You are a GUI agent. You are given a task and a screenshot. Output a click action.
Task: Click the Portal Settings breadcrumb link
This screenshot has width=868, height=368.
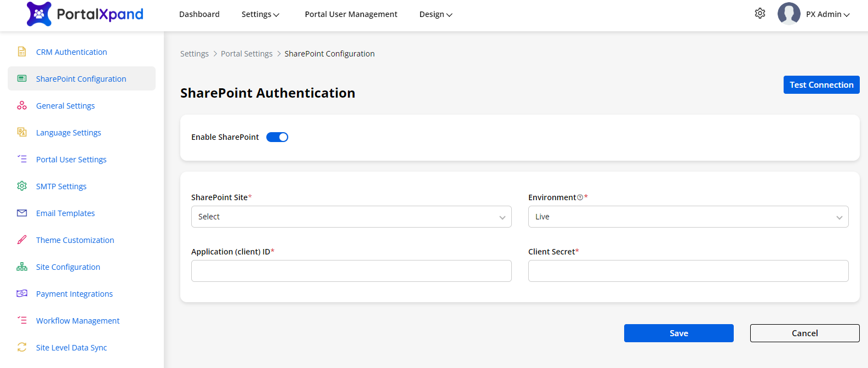click(247, 54)
